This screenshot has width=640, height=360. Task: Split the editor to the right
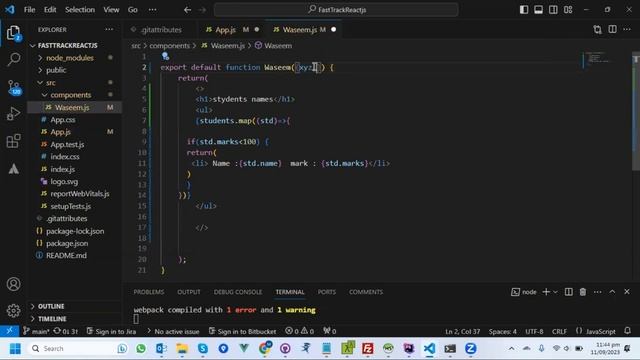(613, 29)
